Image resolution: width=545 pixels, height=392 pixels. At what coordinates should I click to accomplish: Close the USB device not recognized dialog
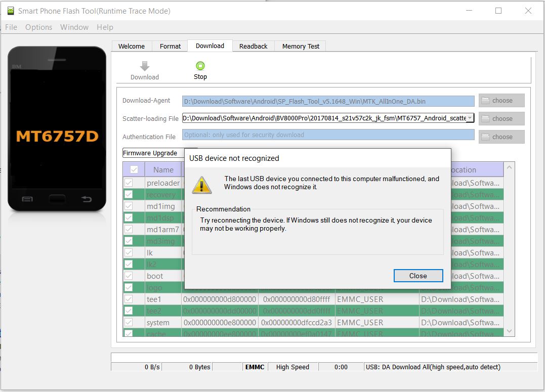point(418,276)
